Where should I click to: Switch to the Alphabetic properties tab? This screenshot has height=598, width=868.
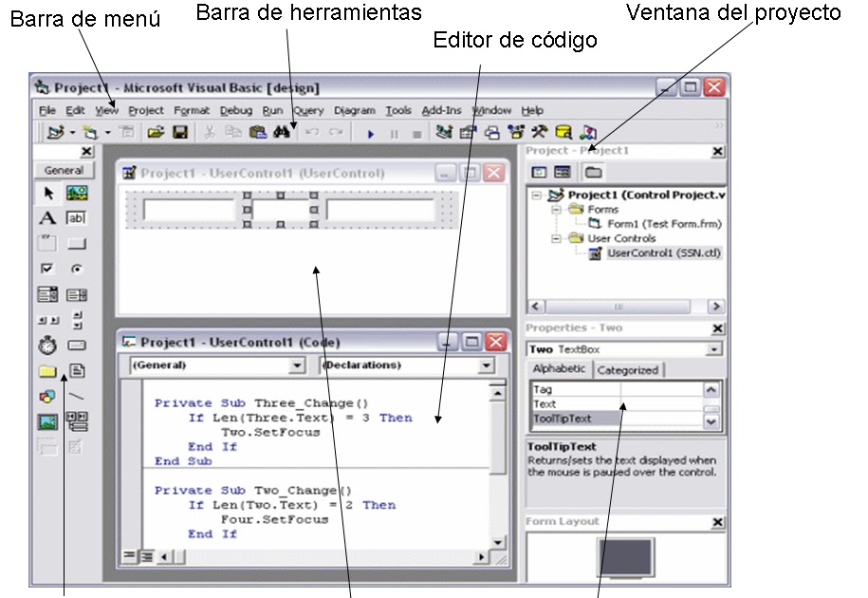click(x=559, y=368)
